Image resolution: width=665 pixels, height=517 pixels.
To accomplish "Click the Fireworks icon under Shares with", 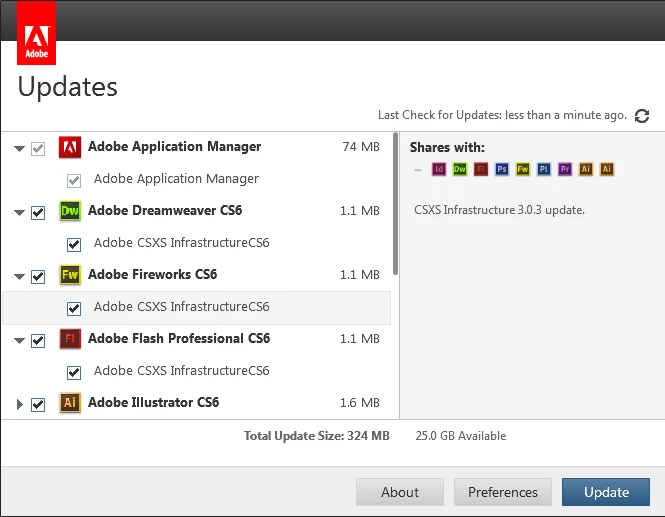I will [523, 169].
